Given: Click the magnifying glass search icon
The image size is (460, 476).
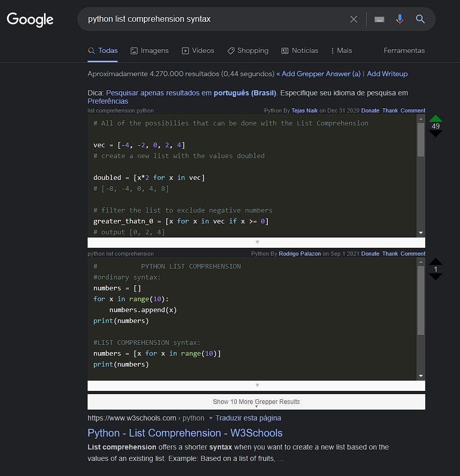Looking at the screenshot, I should tap(420, 19).
